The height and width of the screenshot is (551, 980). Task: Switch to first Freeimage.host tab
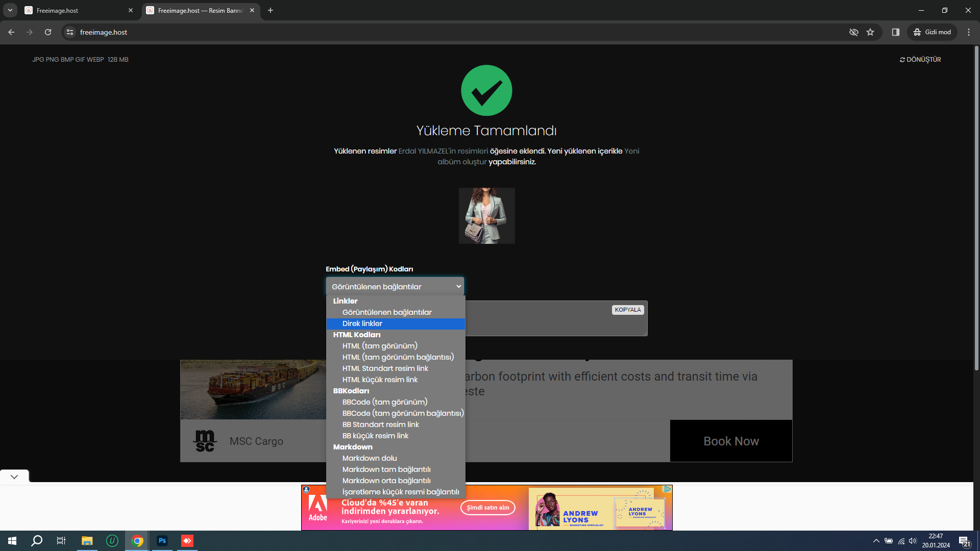pos(77,10)
